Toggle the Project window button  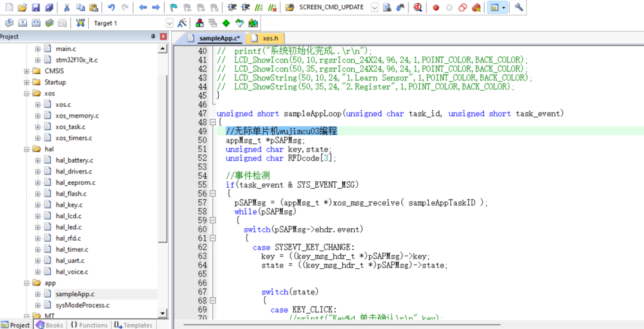click(x=494, y=7)
